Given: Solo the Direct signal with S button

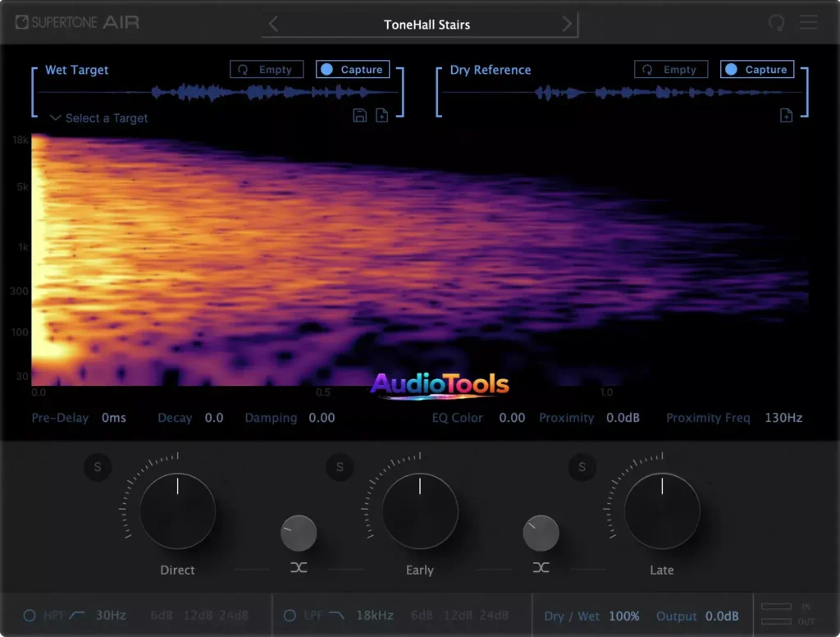Looking at the screenshot, I should pyautogui.click(x=98, y=468).
